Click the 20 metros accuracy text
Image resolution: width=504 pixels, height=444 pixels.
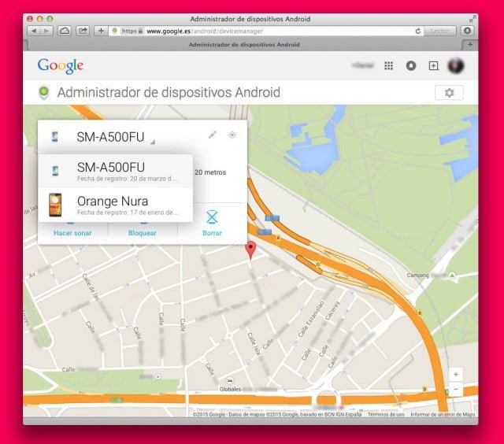click(x=210, y=172)
